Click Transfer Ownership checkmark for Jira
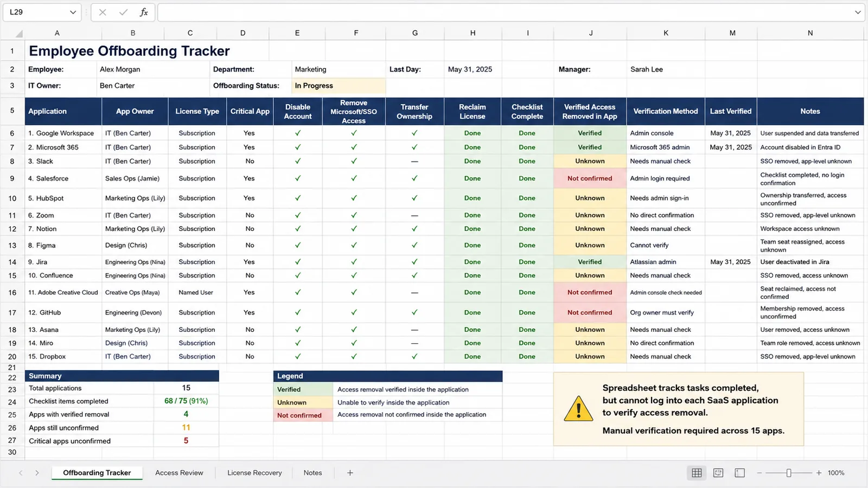Viewport: 868px width, 488px height. point(414,262)
